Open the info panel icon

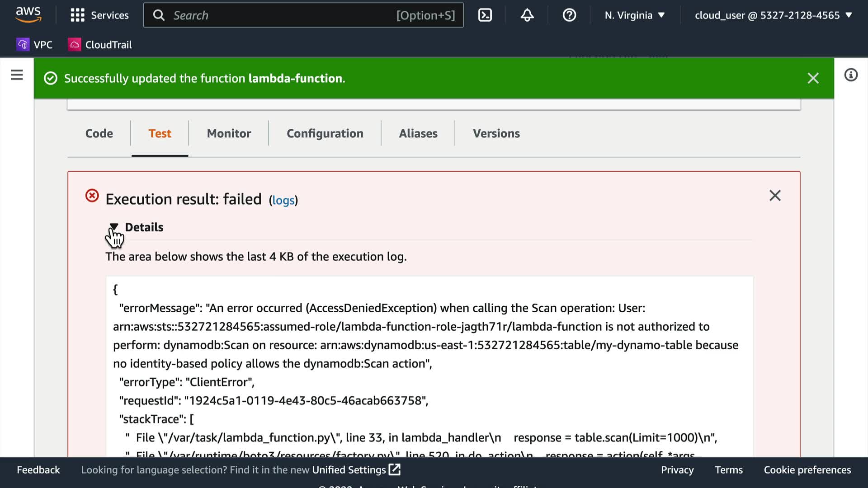pyautogui.click(x=851, y=75)
